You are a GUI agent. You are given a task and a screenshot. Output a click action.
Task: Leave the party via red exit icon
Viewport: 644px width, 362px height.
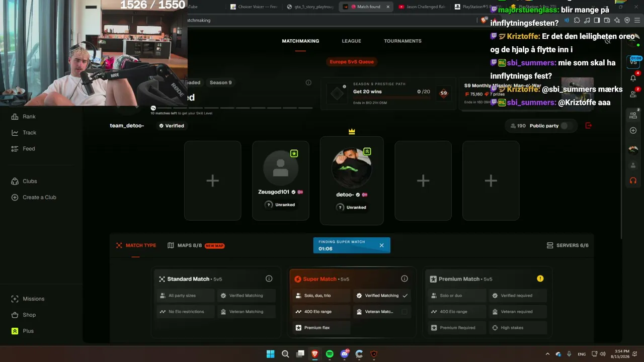click(x=589, y=126)
